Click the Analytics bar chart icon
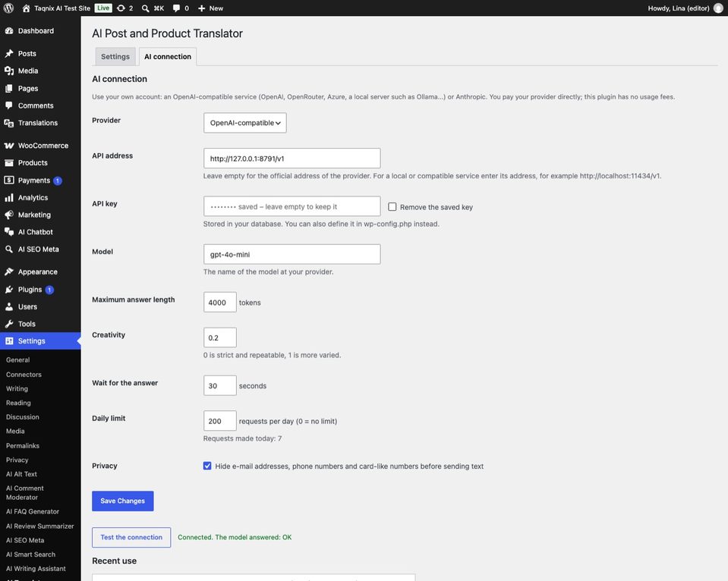728x581 pixels. pyautogui.click(x=9, y=197)
